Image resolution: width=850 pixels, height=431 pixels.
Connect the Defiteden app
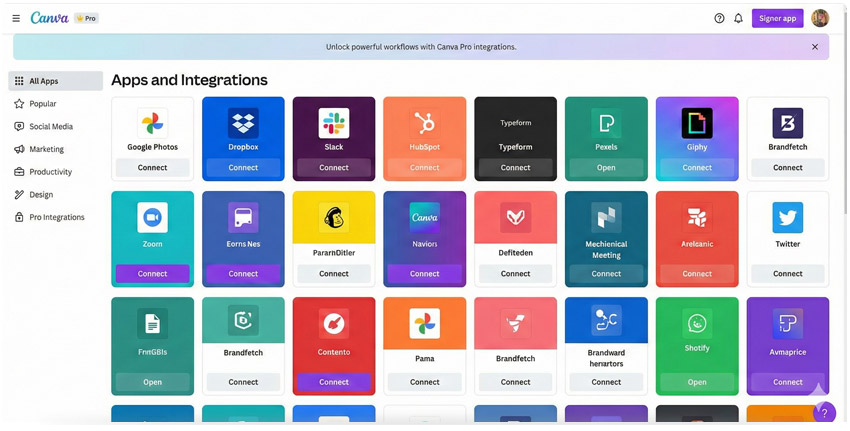[x=516, y=274]
